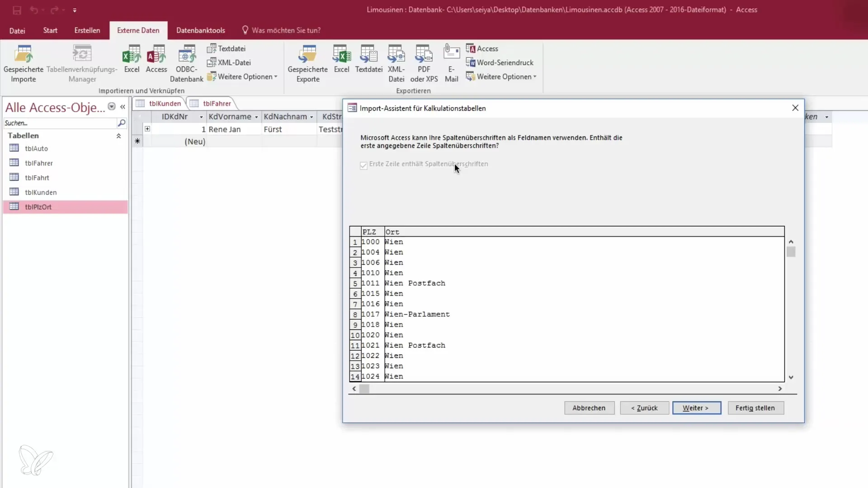Collapse navigation pane with double chevron

[123, 107]
